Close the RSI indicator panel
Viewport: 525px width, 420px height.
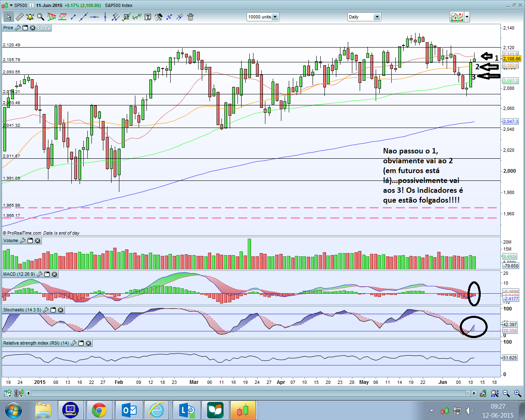point(89,343)
